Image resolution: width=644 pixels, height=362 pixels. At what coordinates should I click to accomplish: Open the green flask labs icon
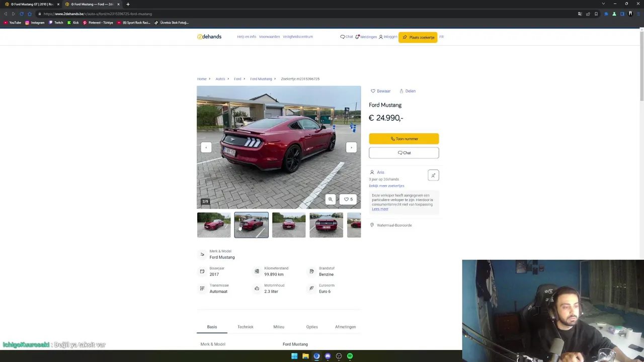click(614, 14)
